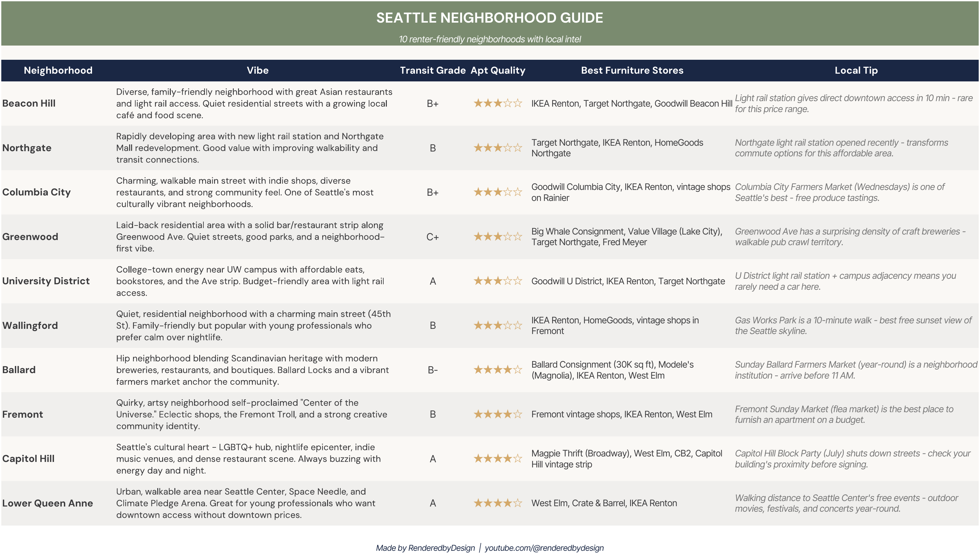The image size is (980, 554).
Task: Click the University District star rating
Action: [x=498, y=281]
